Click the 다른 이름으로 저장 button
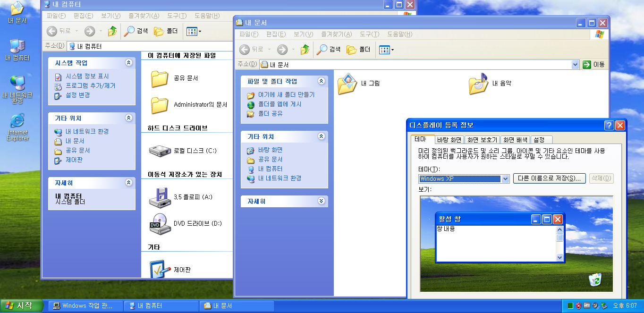Viewport: 644px width, 313px height. [x=550, y=178]
